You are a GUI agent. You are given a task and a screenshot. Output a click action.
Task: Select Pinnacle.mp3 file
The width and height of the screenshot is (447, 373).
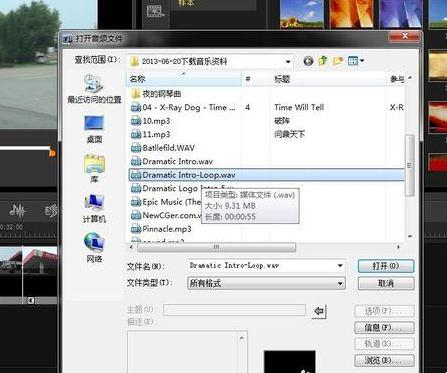161,229
